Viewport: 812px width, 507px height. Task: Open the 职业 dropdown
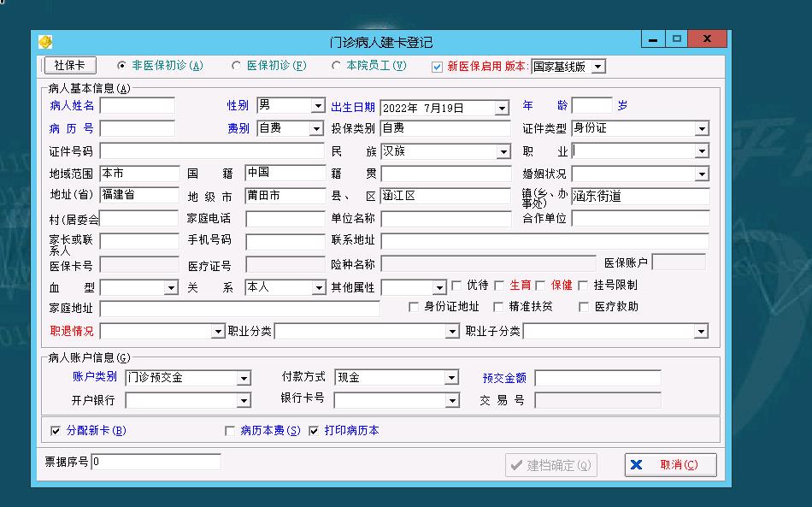point(702,151)
